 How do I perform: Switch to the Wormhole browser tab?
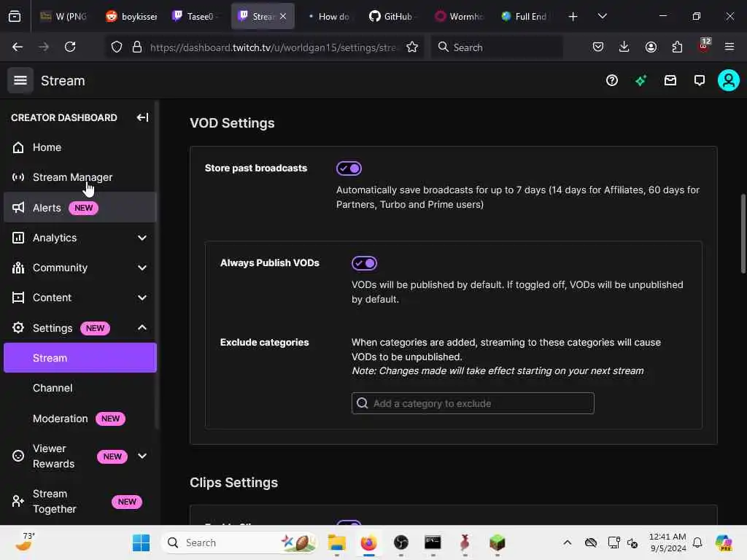[460, 16]
